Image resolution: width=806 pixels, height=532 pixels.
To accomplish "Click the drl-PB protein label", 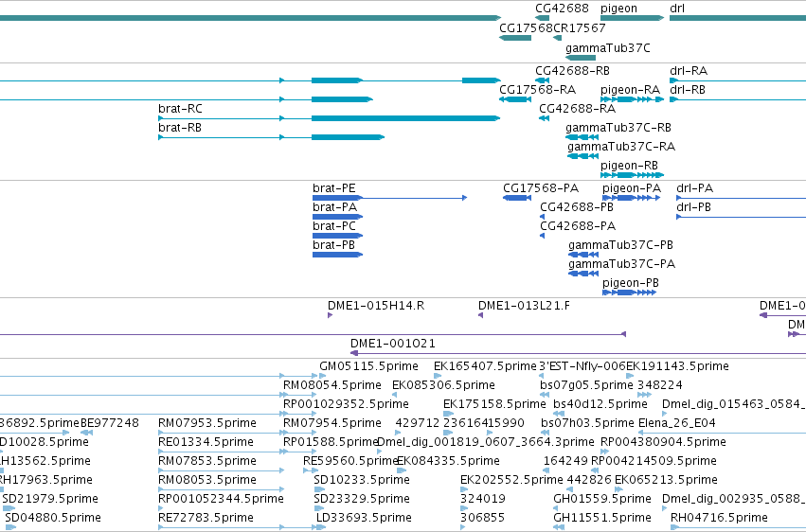I will (x=694, y=207).
